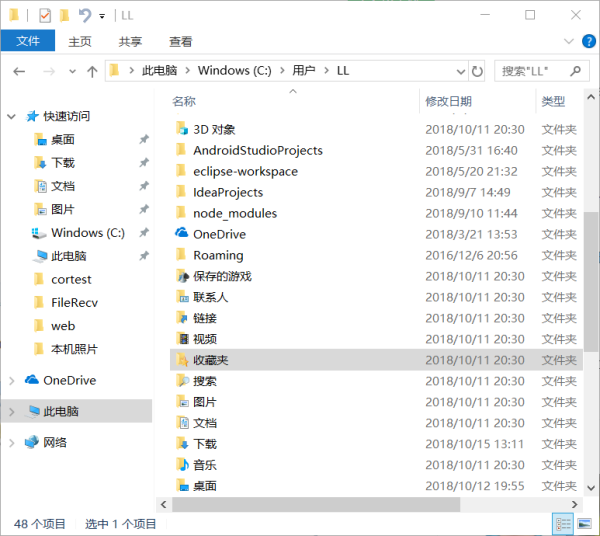Sort by the 类型 column header
Screen dimensions: 600x536
tap(553, 101)
